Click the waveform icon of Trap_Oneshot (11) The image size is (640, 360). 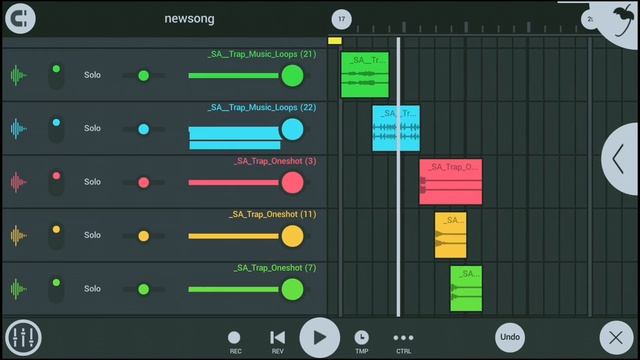(18, 236)
